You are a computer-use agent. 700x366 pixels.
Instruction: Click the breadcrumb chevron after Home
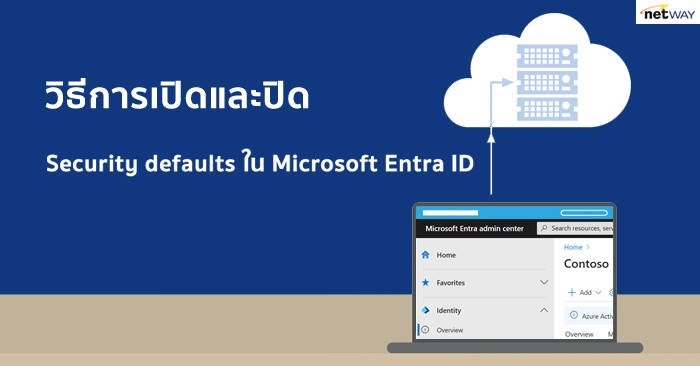588,247
